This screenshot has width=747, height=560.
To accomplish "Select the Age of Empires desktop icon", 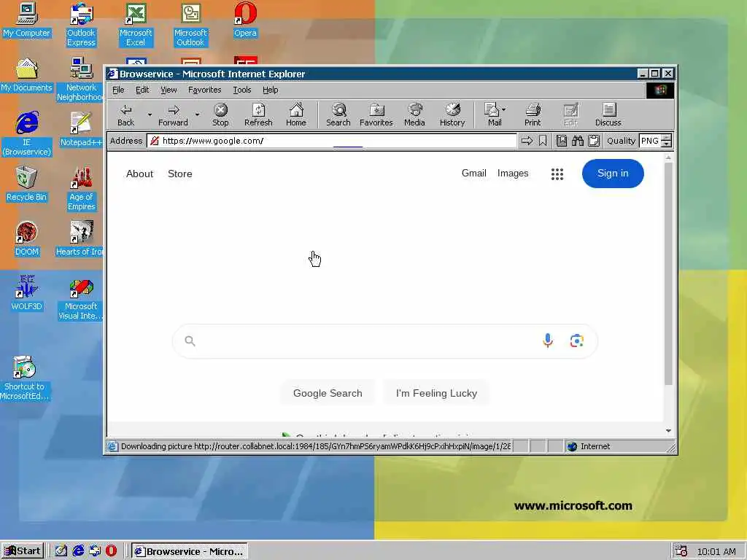I will coord(81,189).
